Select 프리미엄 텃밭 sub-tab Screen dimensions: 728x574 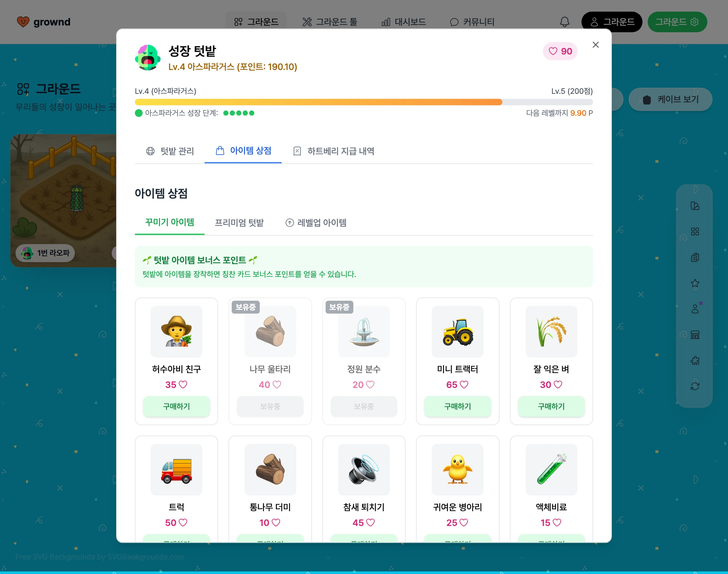pos(239,223)
